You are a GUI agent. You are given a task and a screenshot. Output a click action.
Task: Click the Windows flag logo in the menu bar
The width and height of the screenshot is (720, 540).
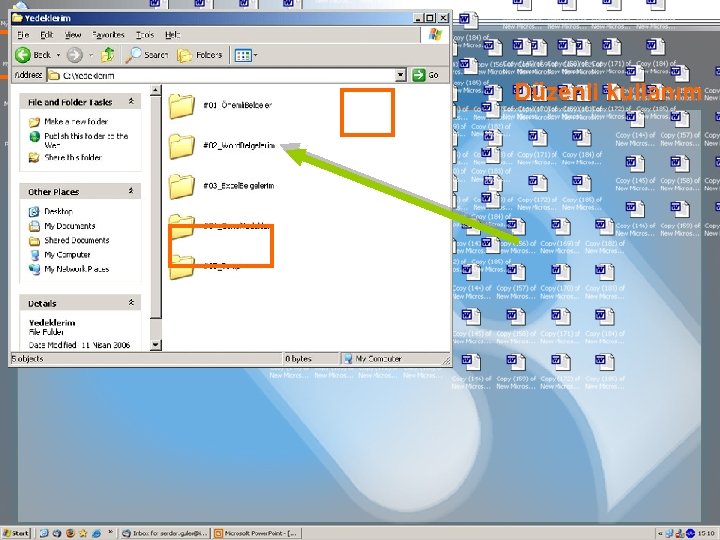pyautogui.click(x=435, y=35)
